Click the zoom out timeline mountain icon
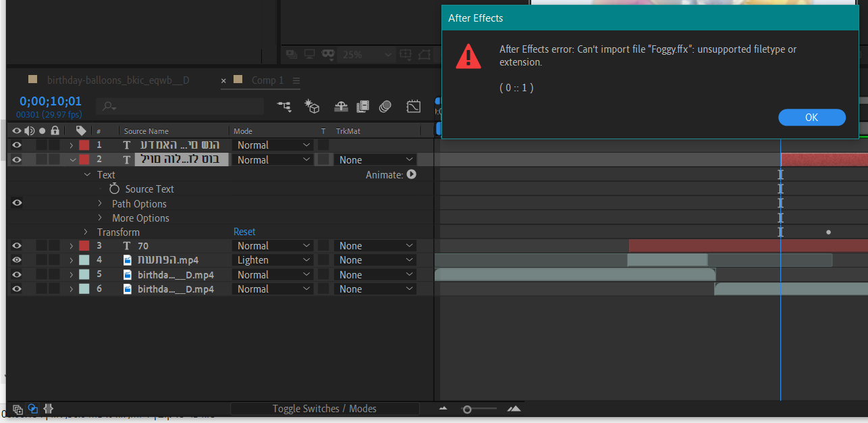The width and height of the screenshot is (868, 423). (443, 409)
